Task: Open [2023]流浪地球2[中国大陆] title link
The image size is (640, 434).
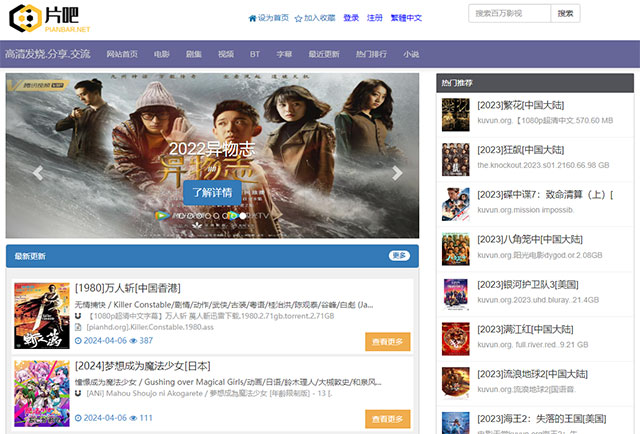Action: (533, 374)
